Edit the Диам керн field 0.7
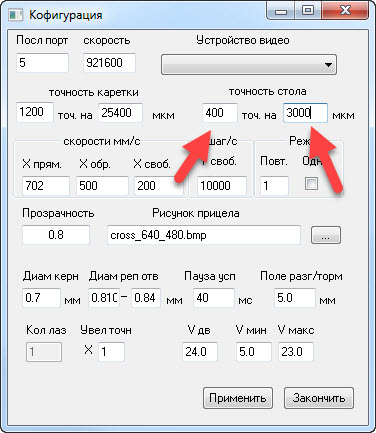 [41, 298]
